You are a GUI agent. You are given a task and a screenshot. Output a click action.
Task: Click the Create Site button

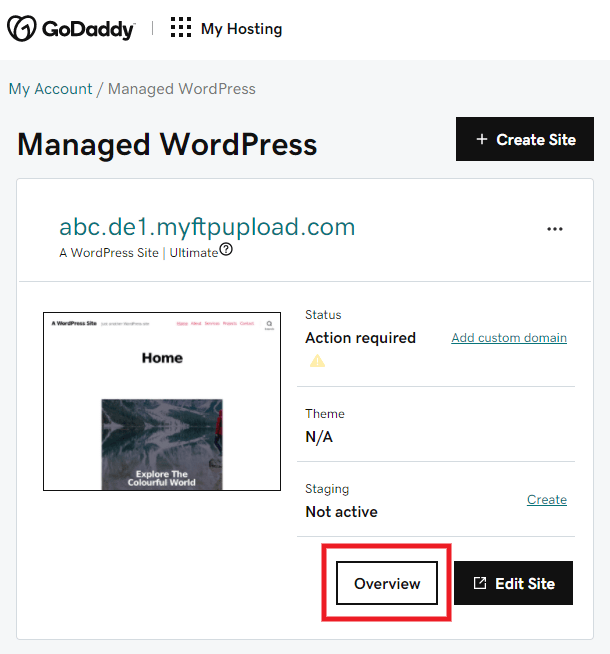[525, 139]
